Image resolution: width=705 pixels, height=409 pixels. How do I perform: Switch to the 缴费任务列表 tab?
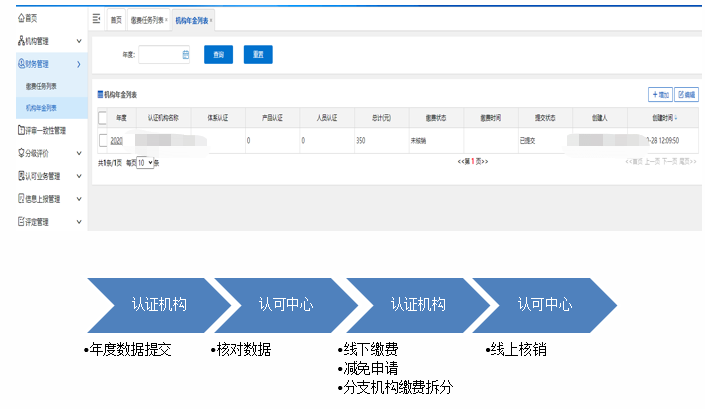tap(147, 20)
